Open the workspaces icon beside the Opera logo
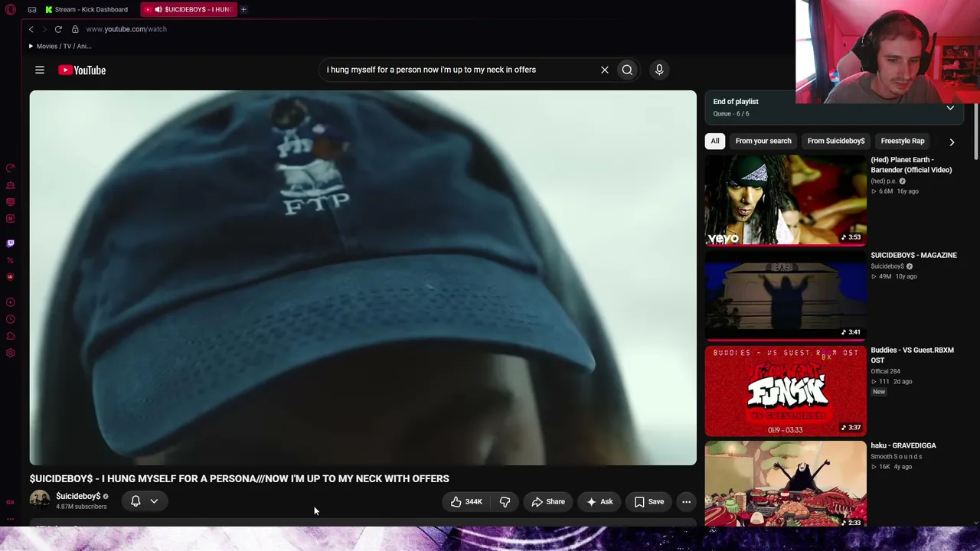Screen dimensions: 980x551 tap(32, 9)
